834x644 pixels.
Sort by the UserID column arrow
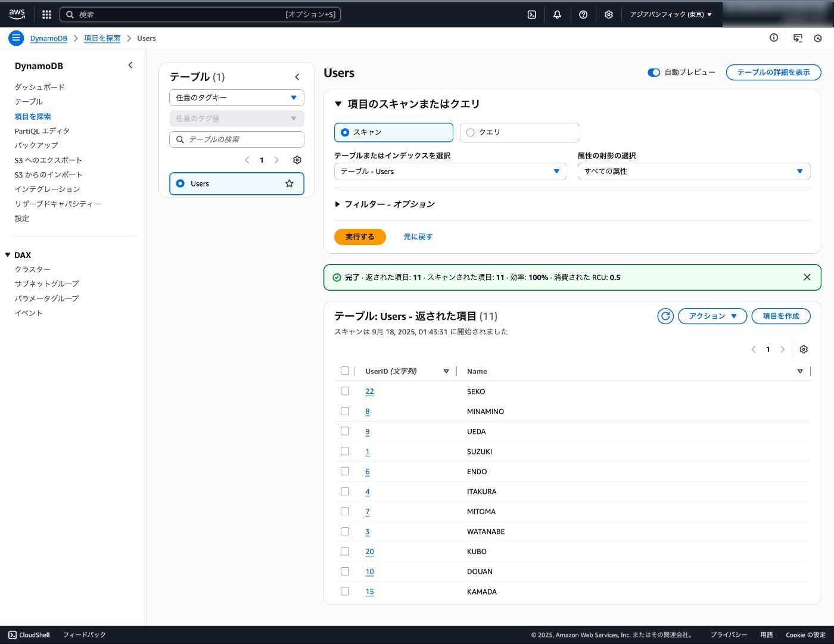coord(446,371)
